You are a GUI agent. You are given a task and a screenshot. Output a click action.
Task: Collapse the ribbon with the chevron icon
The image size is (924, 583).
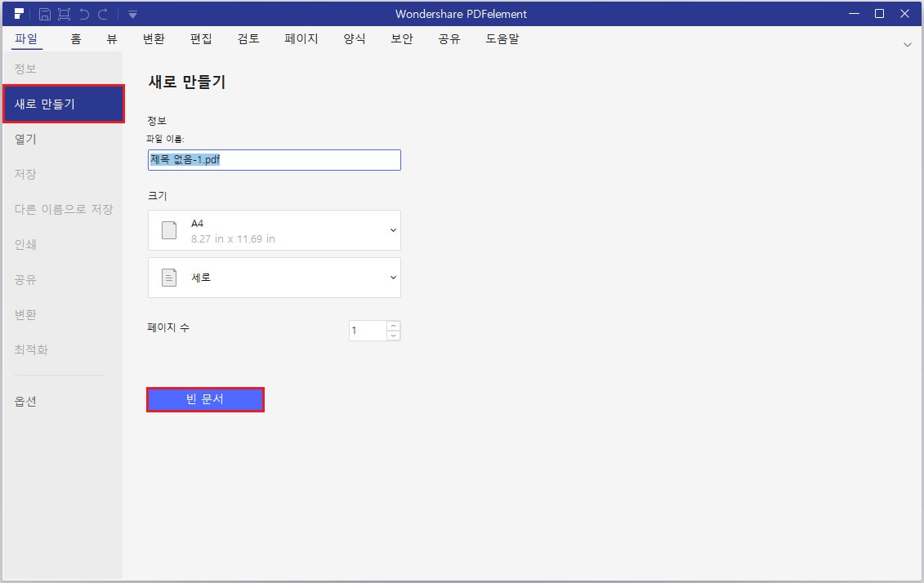[908, 45]
